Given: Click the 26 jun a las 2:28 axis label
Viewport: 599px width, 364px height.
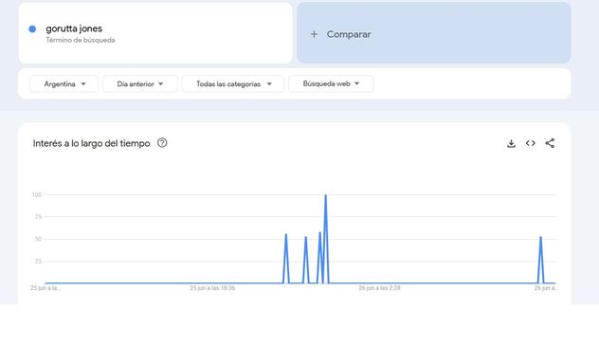Looking at the screenshot, I should (379, 288).
